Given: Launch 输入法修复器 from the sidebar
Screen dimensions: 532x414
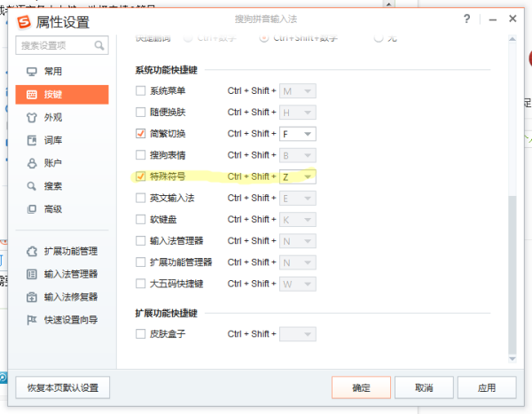Looking at the screenshot, I should pos(62,297).
